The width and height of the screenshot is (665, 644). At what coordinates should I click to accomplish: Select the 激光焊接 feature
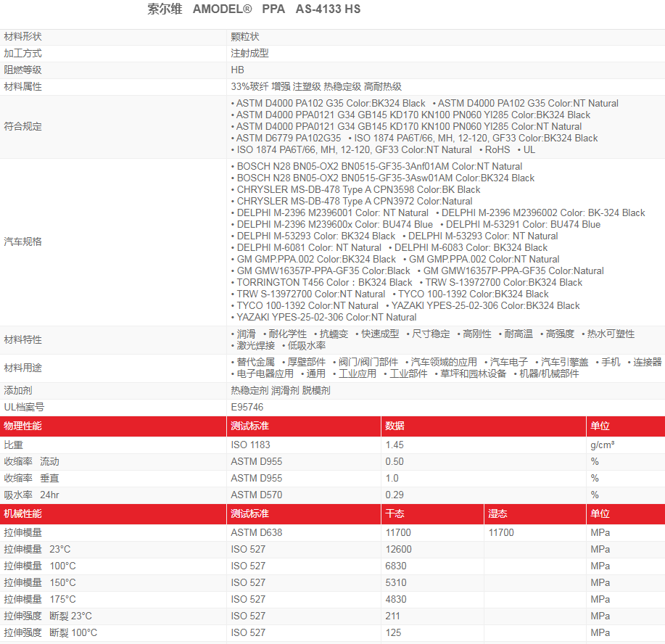[256, 346]
